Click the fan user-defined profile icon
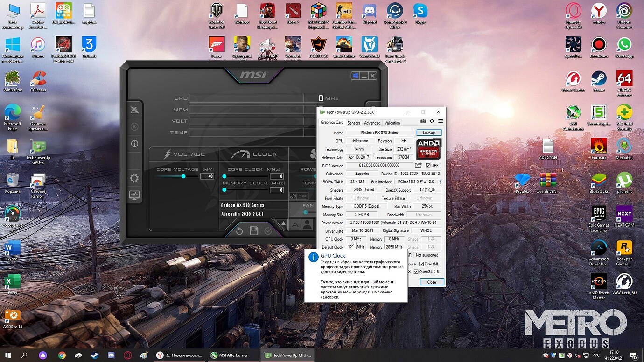The width and height of the screenshot is (644, 362). click(x=307, y=224)
